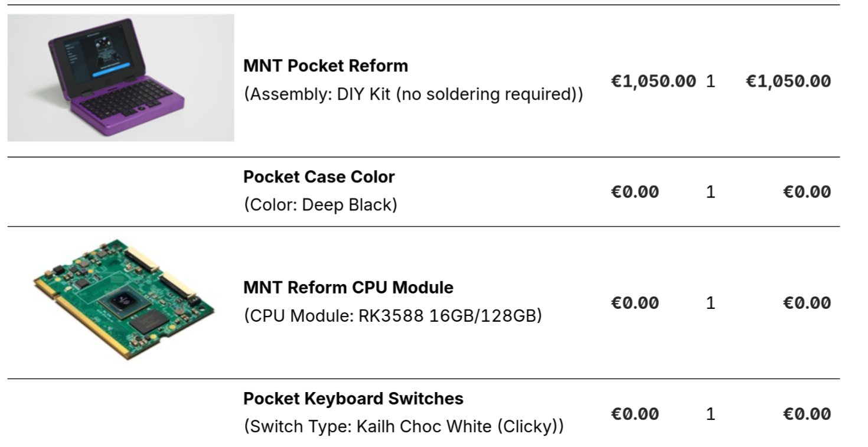Click the unit price in the Pocket Case Color row
Image resolution: width=868 pixels, height=447 pixels.
(x=635, y=192)
